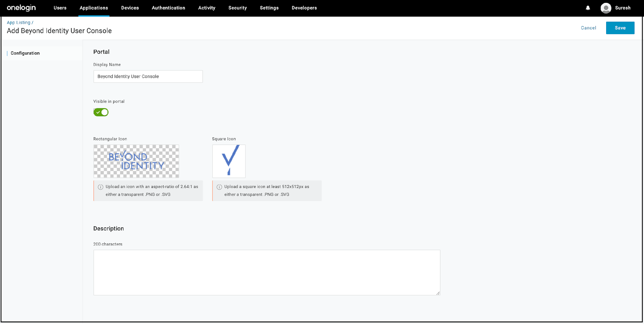
Task: Click the Save button
Action: pos(620,28)
